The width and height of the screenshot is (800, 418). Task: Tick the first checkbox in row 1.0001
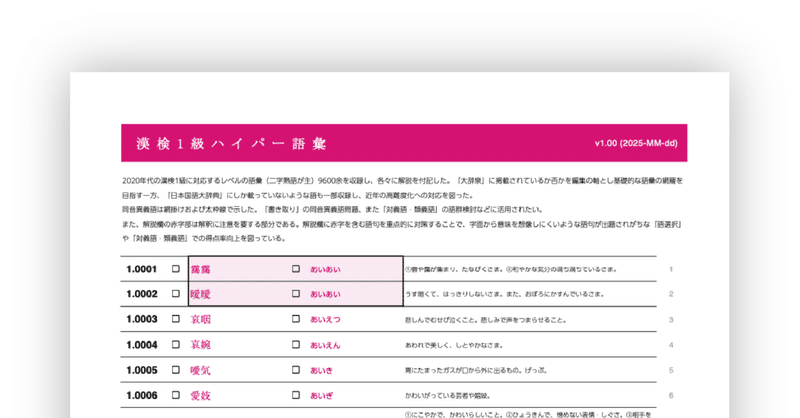coord(176,268)
